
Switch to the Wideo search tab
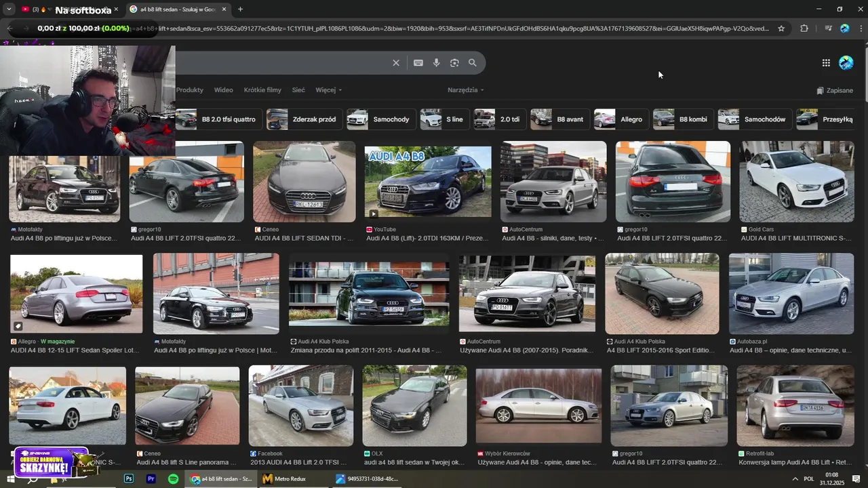coord(224,90)
